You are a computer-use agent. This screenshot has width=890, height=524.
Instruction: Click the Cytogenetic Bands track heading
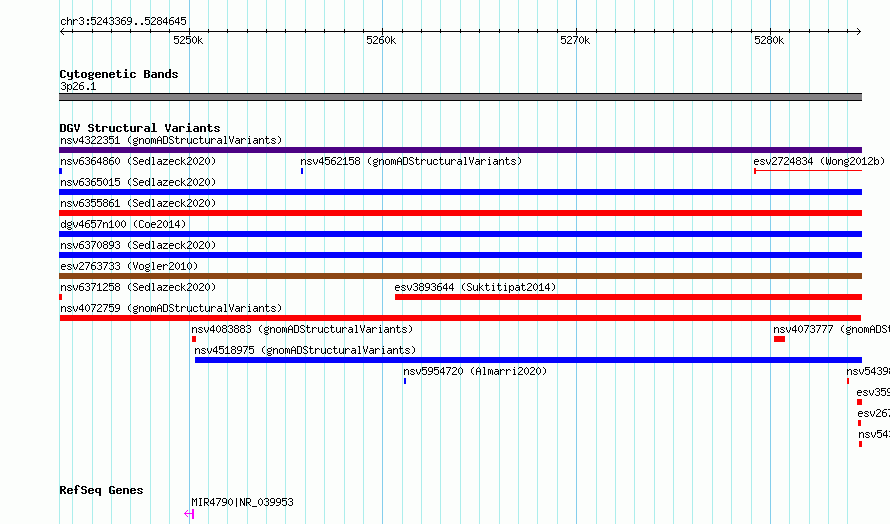(x=119, y=74)
